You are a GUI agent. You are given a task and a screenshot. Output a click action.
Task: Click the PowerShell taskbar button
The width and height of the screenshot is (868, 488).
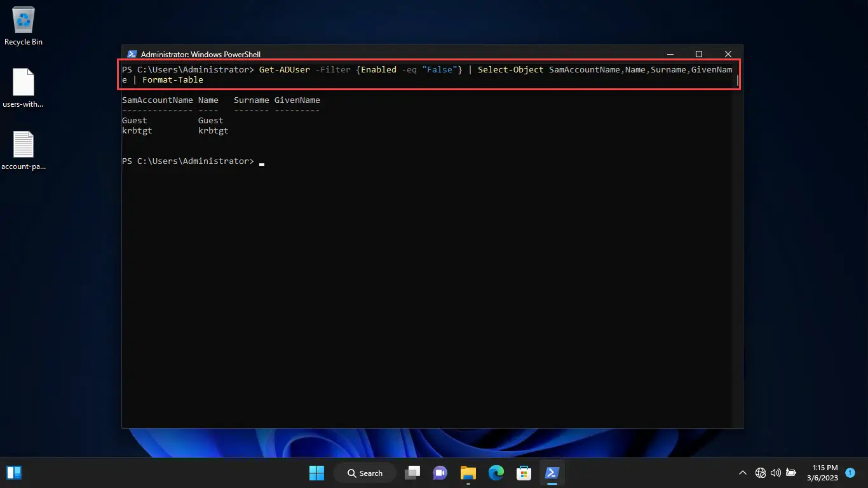tap(552, 473)
